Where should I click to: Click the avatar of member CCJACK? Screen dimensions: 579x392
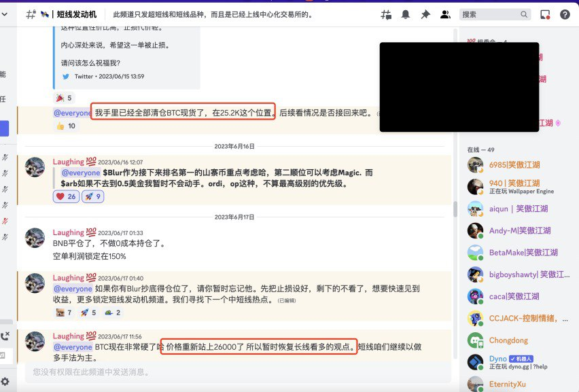click(475, 319)
